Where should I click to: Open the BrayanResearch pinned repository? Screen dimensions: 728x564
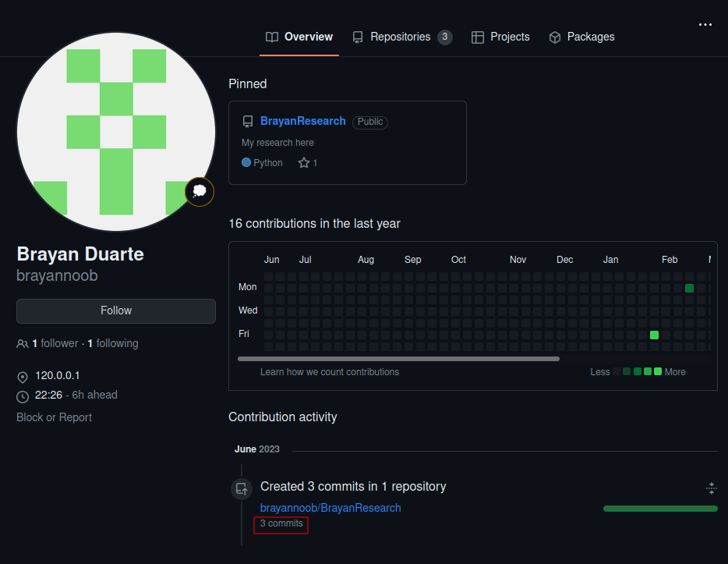pos(302,121)
